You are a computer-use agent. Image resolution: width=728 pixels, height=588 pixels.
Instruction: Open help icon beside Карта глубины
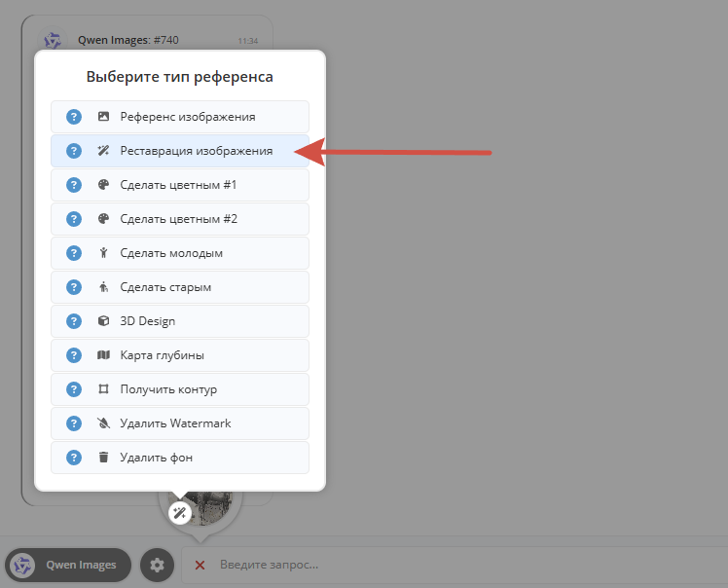coord(74,355)
